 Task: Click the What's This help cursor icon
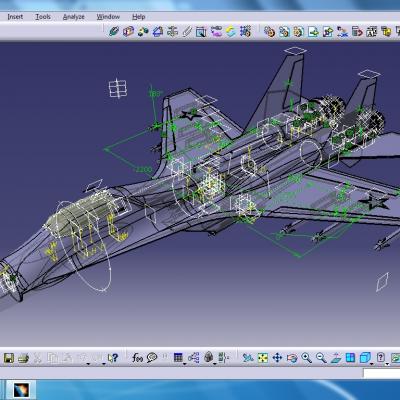[113, 358]
